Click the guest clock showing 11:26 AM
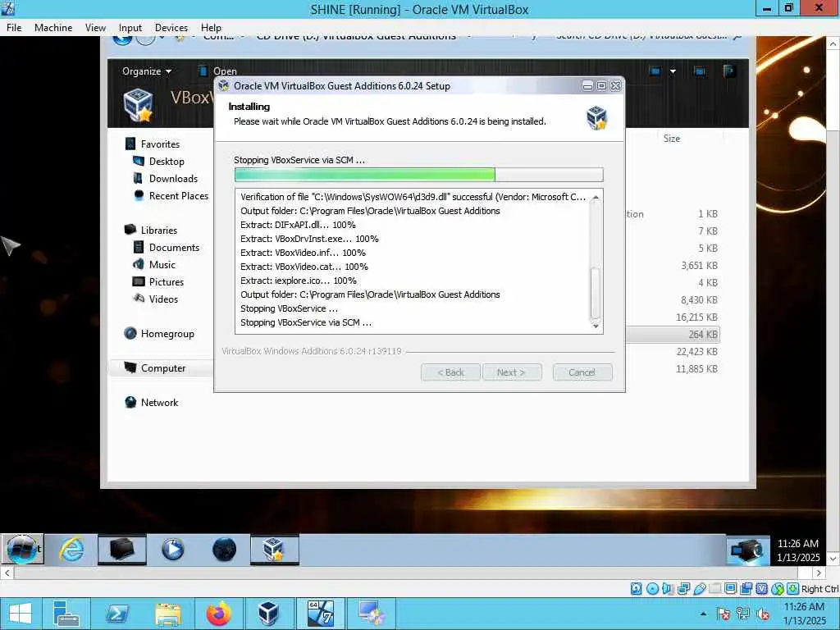The image size is (840, 630). tap(798, 550)
